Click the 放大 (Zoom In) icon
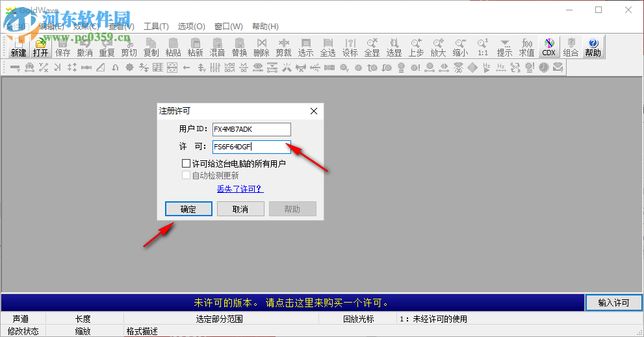 click(438, 47)
